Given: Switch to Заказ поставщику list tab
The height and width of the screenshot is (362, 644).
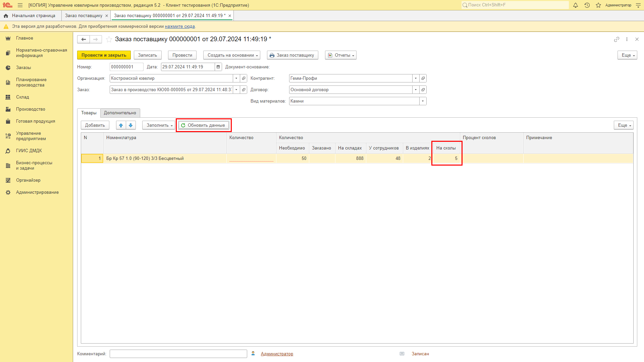Looking at the screenshot, I should 84,16.
